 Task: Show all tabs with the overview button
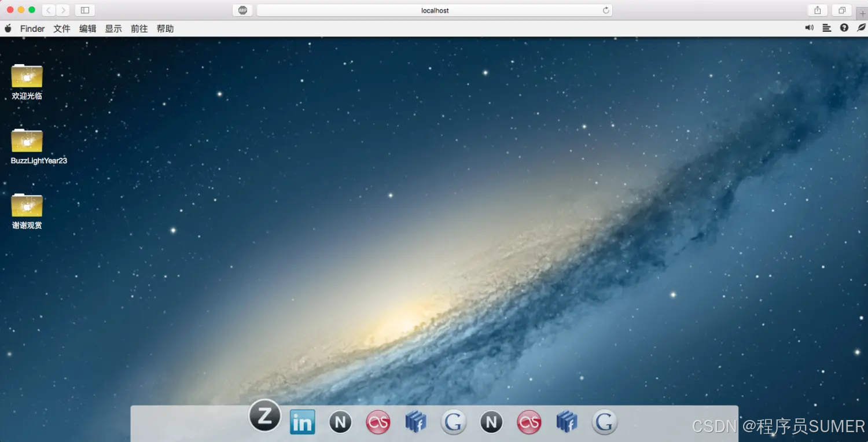pos(842,10)
